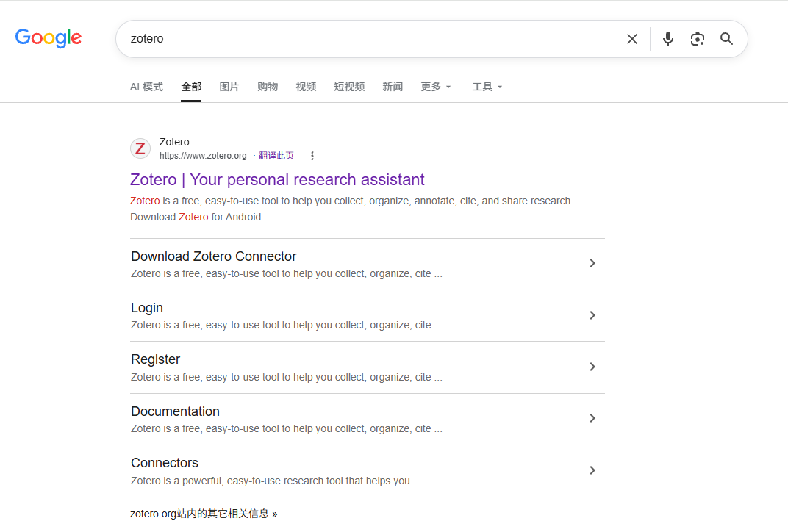Switch to the 购物 shopping tab
The width and height of the screenshot is (788, 532).
(268, 87)
